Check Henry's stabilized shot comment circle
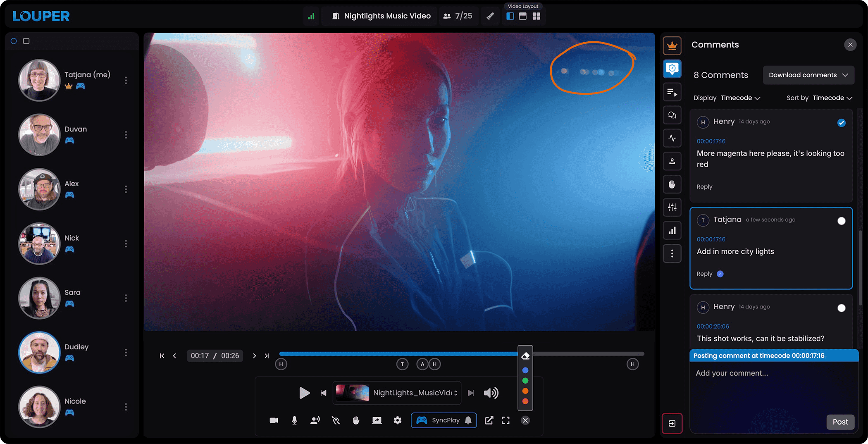 [841, 308]
